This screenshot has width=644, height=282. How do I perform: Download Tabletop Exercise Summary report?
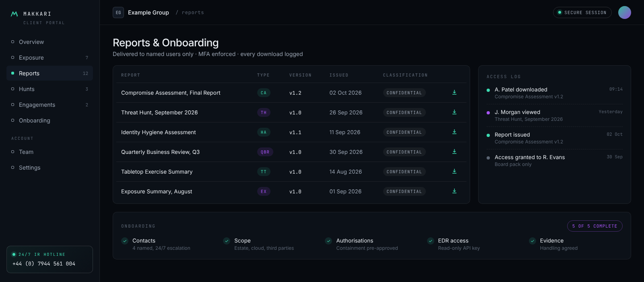coord(454,172)
